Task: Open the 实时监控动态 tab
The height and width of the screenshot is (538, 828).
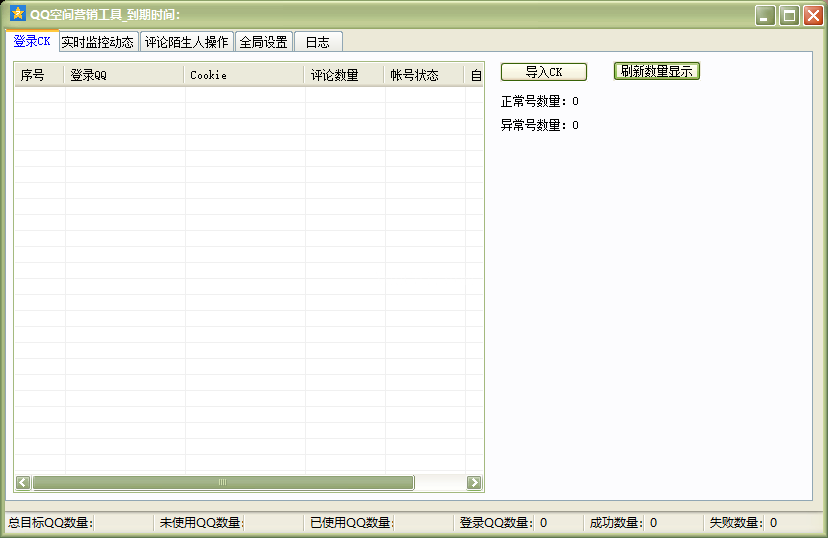Action: 97,42
